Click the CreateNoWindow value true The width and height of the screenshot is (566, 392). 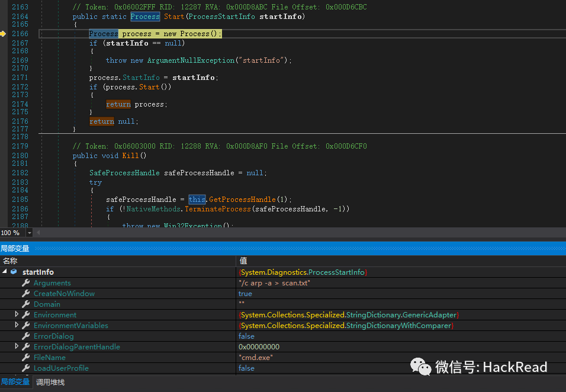click(x=246, y=294)
